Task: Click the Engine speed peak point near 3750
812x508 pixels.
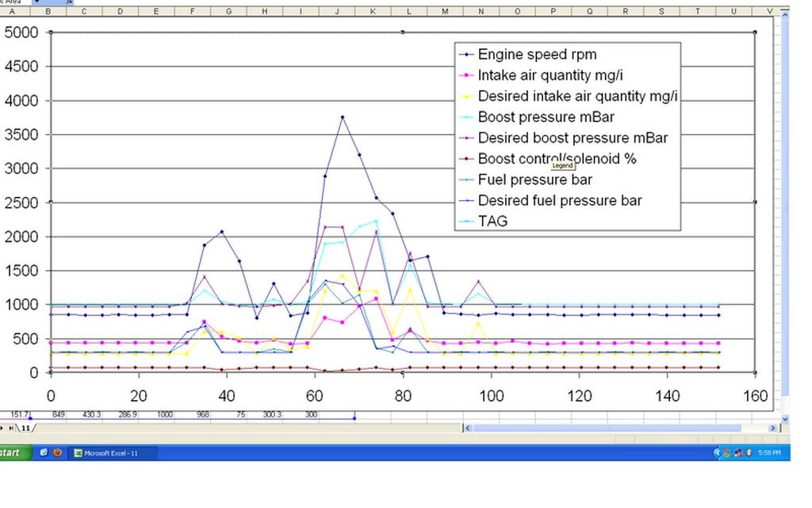Action: [343, 117]
